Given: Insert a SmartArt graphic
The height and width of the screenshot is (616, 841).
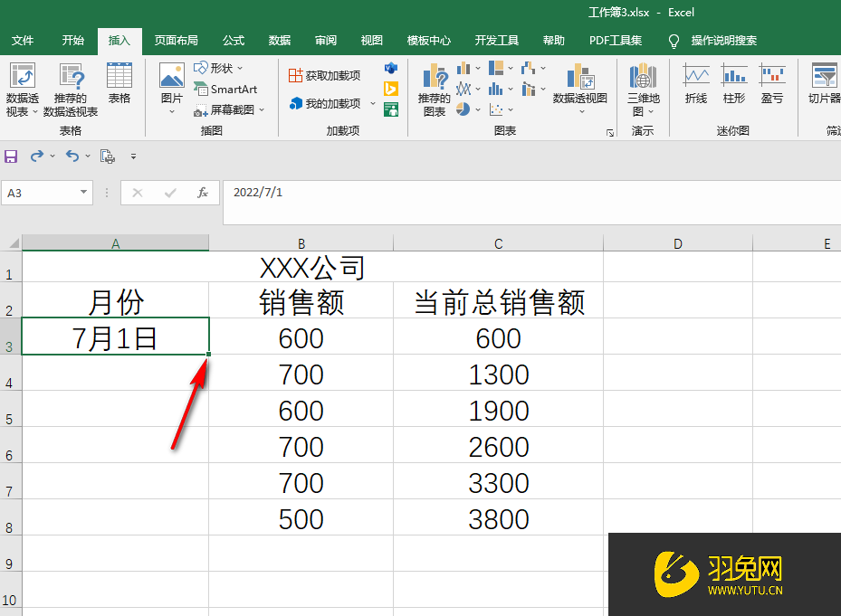Looking at the screenshot, I should click(225, 89).
